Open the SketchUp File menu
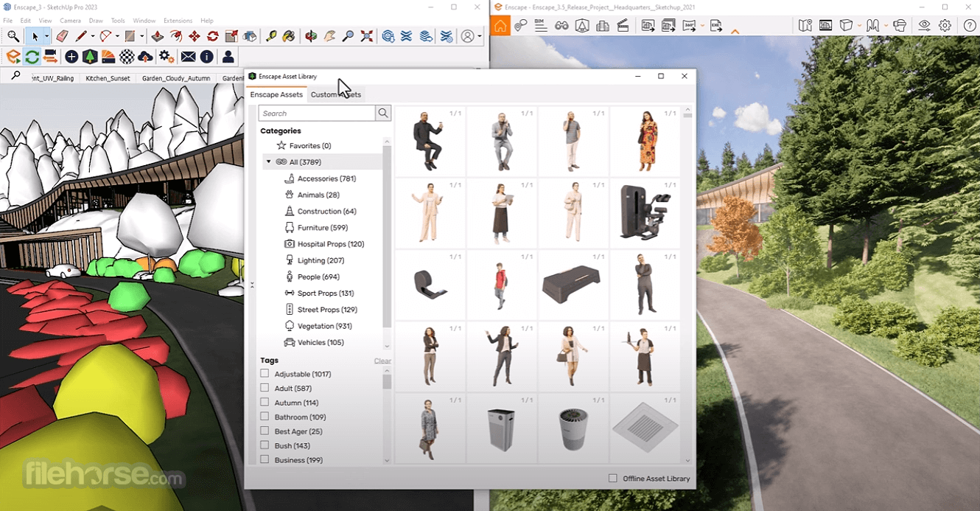 [7, 21]
